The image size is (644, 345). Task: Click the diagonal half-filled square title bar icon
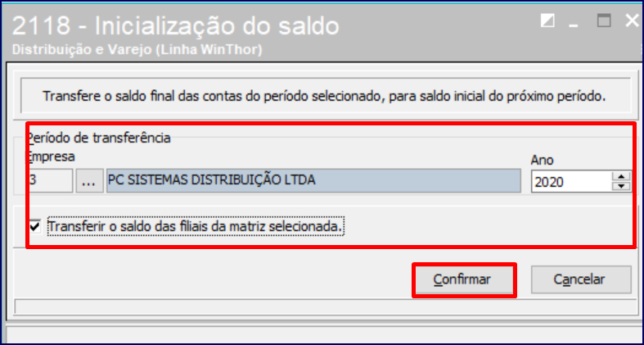[547, 20]
